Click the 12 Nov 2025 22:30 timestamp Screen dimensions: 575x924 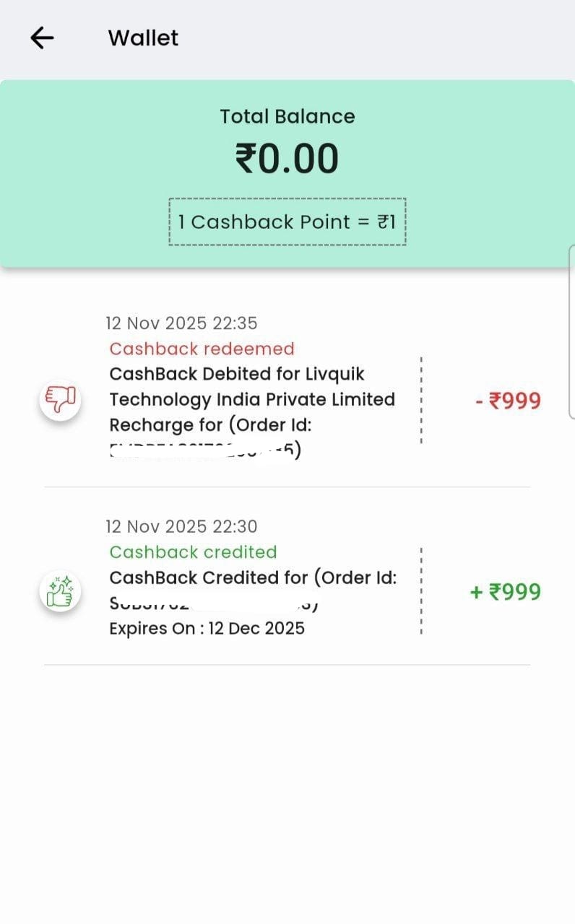click(181, 526)
